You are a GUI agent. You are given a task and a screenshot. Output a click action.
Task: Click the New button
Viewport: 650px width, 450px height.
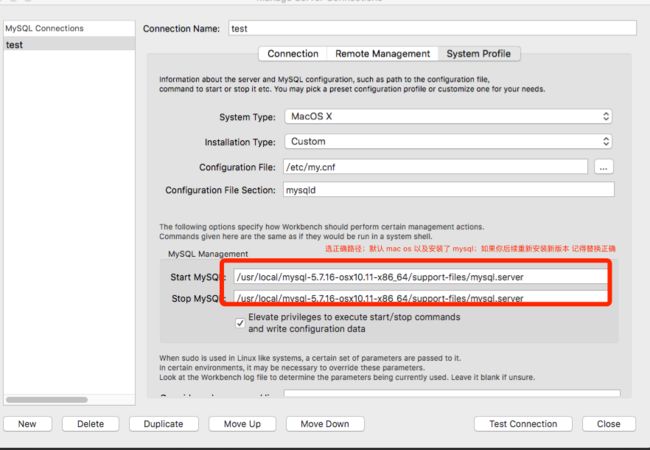[27, 424]
